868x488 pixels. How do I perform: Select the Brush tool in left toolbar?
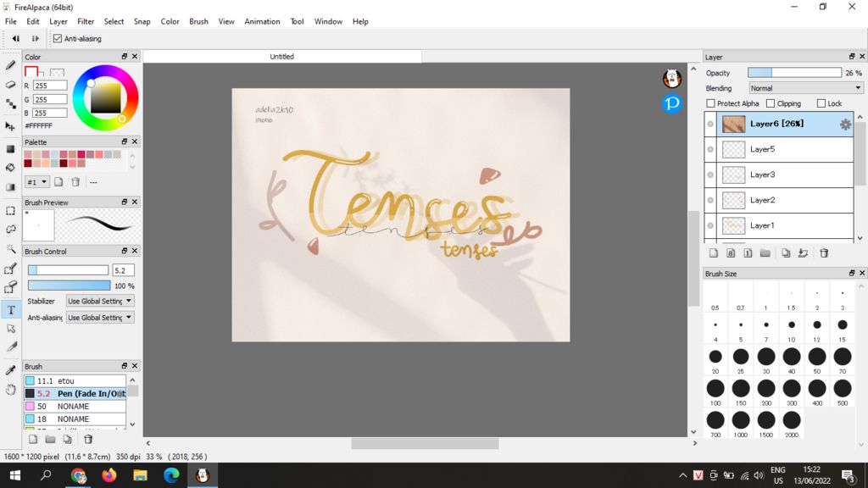10,65
